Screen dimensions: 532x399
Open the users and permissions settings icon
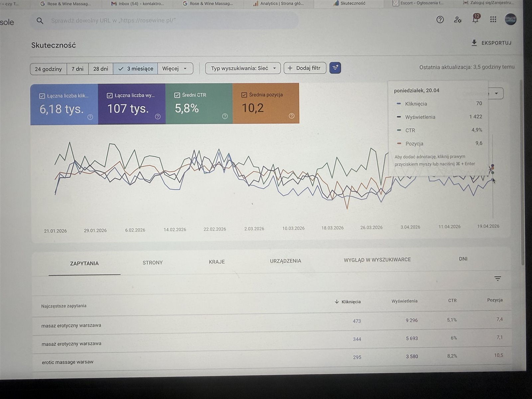[458, 20]
